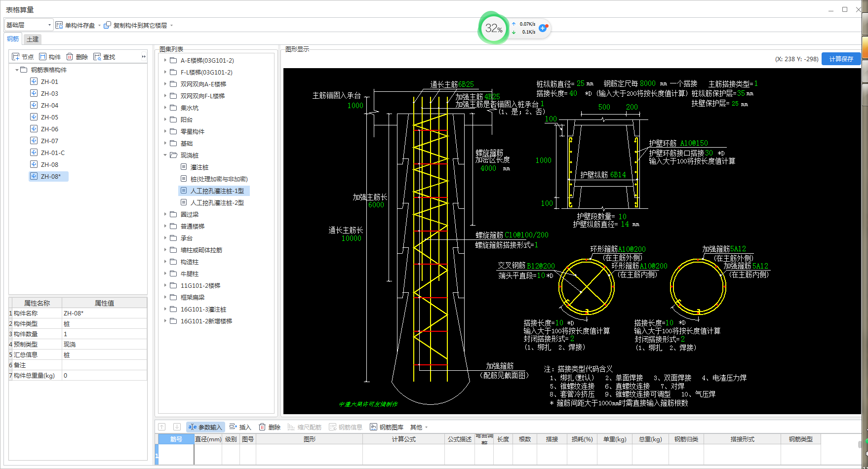
Task: Switch to the 钢筋 tab
Action: point(13,39)
